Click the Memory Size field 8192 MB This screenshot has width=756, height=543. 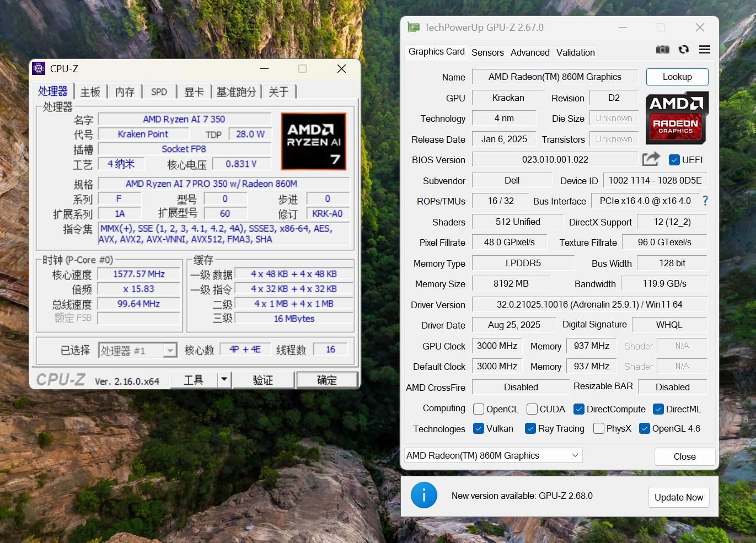[x=511, y=283]
